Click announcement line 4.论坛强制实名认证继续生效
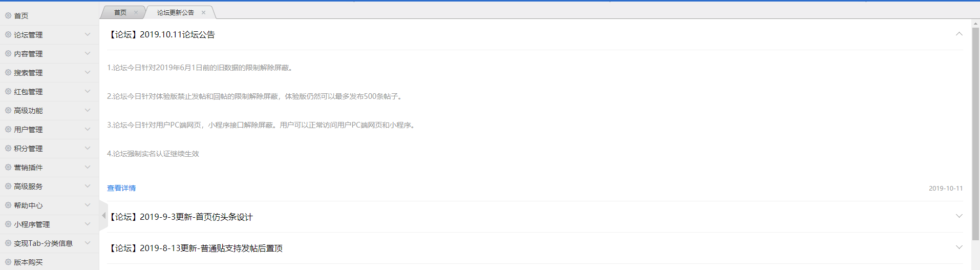 coord(153,154)
